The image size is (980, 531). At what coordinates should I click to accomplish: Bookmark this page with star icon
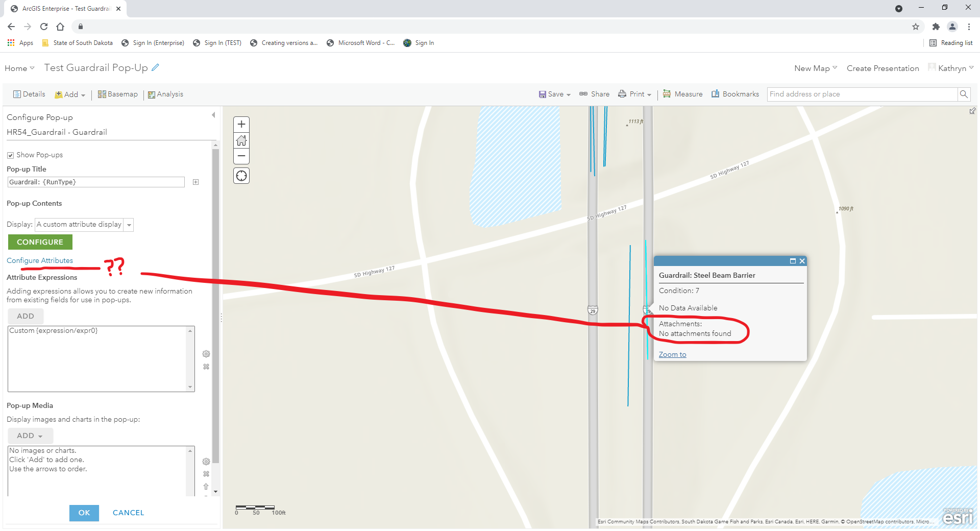point(916,27)
